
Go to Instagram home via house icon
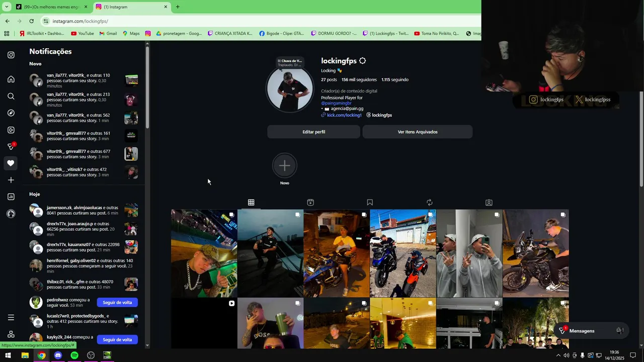(x=11, y=79)
